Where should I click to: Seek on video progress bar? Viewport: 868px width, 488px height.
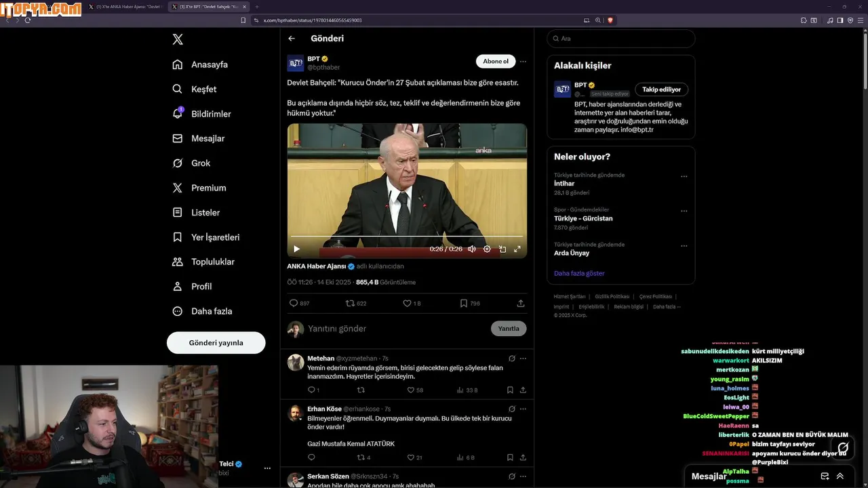click(x=407, y=237)
